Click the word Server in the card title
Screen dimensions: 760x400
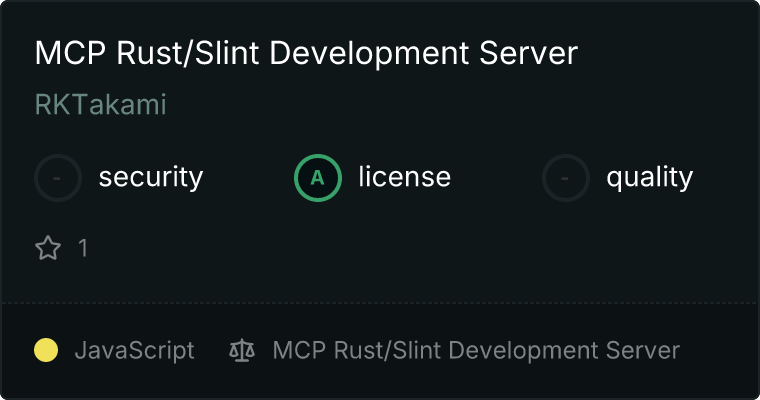(x=528, y=53)
